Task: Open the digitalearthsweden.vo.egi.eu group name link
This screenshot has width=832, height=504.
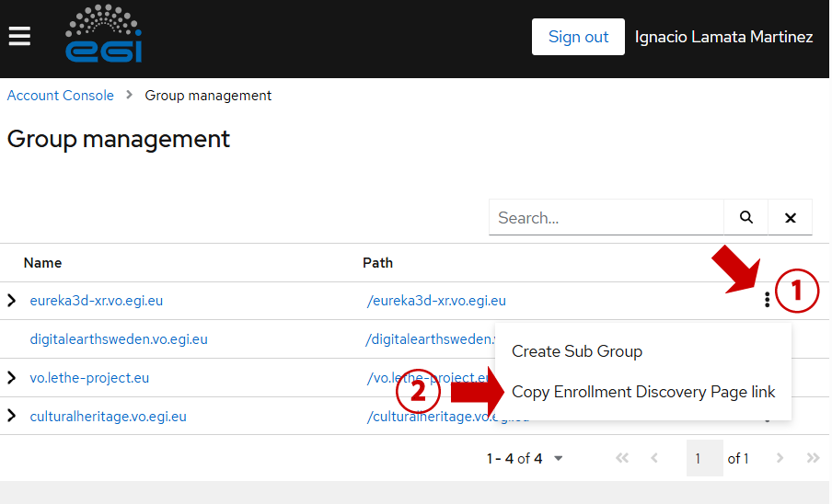Action: pyautogui.click(x=119, y=339)
